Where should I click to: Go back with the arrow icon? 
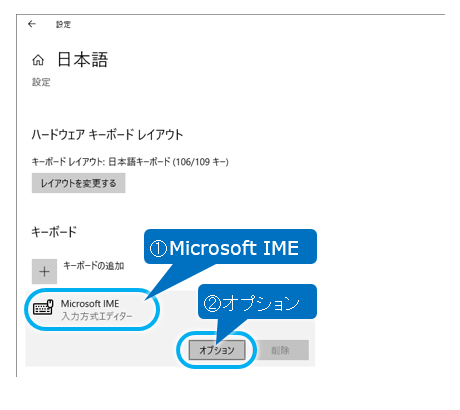pos(32,24)
